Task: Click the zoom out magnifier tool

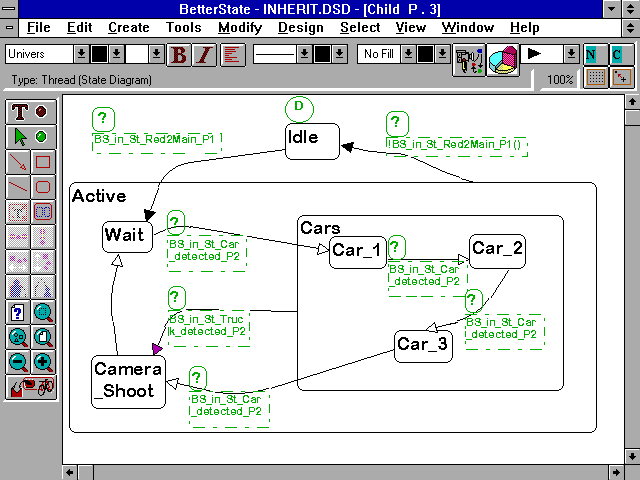Action: click(x=20, y=362)
